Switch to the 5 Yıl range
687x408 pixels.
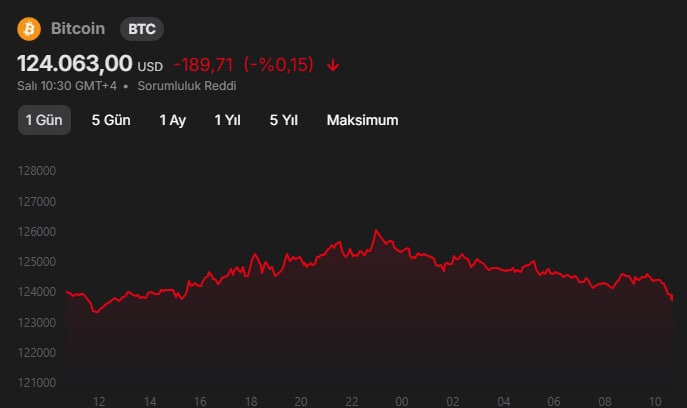(x=283, y=120)
